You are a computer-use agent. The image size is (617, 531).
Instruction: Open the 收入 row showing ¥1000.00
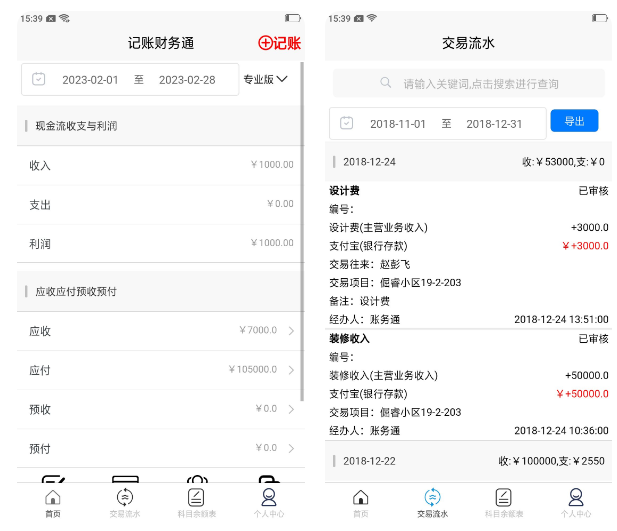(x=161, y=165)
